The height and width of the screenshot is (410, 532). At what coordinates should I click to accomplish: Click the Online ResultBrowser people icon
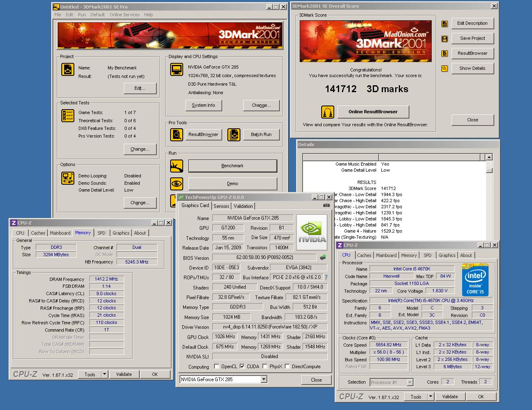tap(327, 112)
